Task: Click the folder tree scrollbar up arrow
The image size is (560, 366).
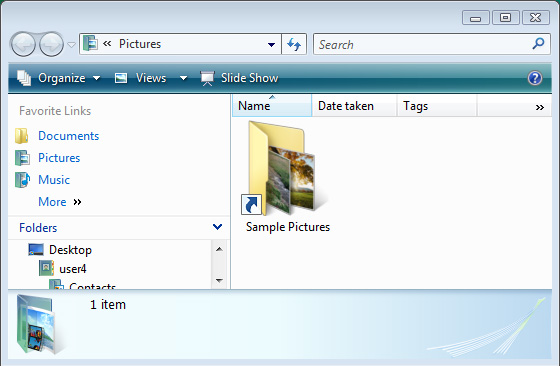Action: (x=219, y=249)
